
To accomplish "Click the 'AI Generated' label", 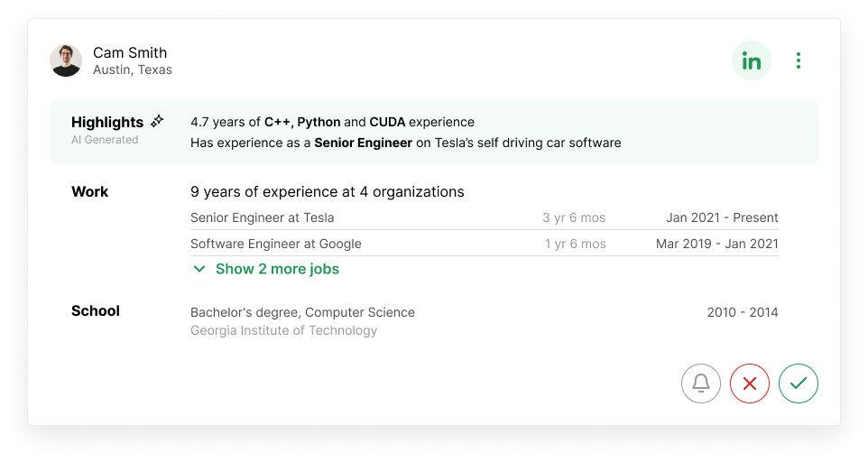I will point(105,140).
